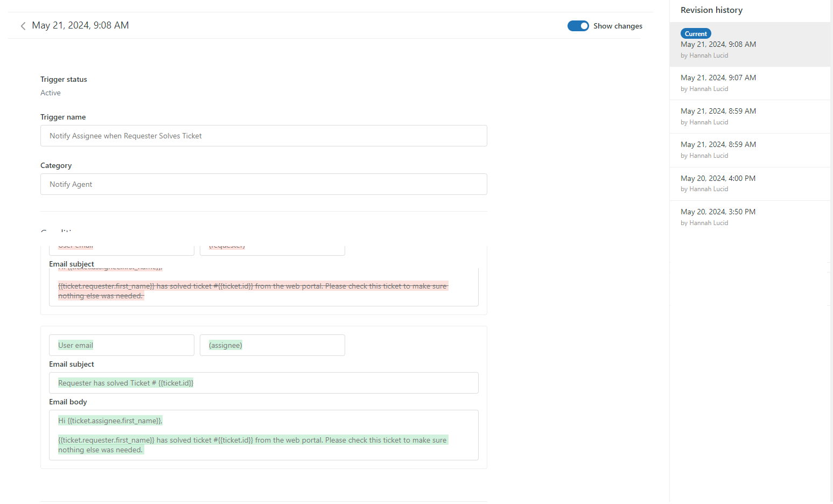Open the (assignee) recipient dropdown

272,345
